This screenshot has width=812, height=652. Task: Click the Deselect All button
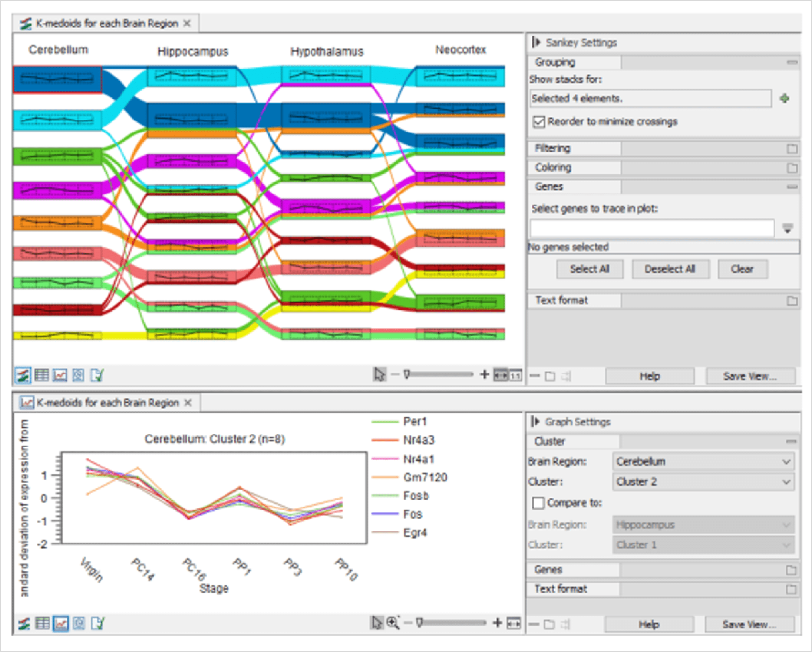click(670, 269)
